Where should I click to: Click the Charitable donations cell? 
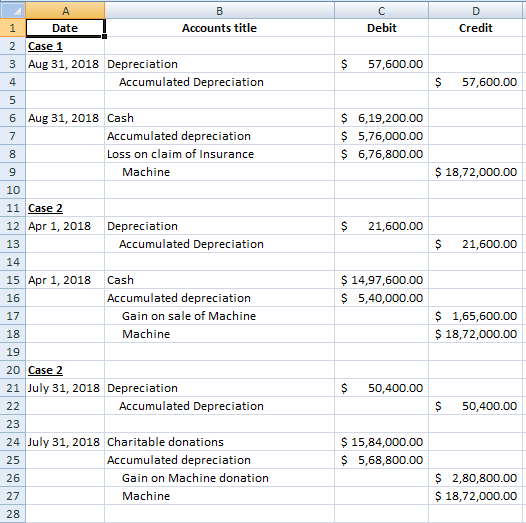[x=219, y=442]
